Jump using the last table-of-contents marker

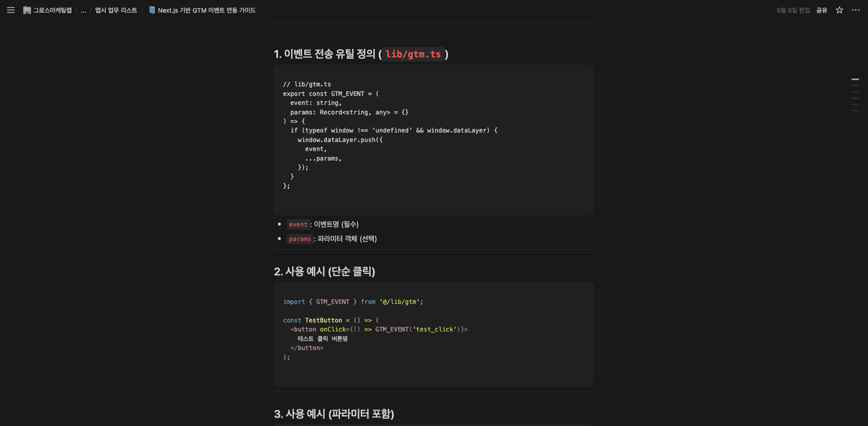[x=855, y=111]
